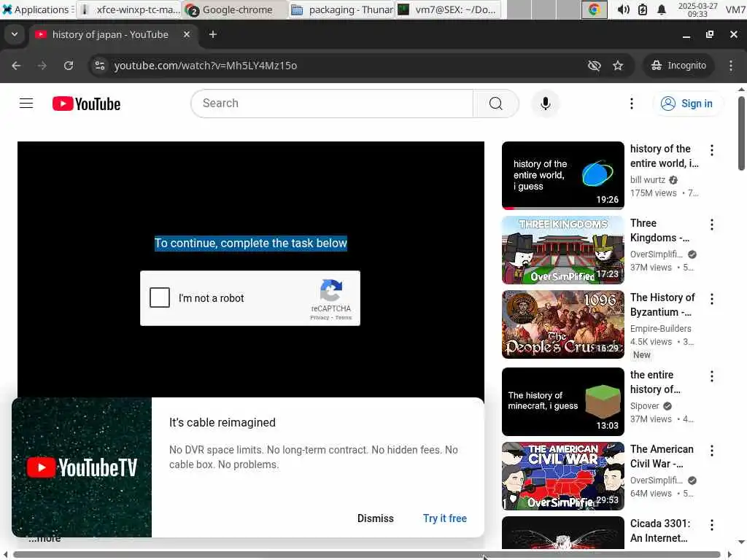Switch to Google-chrome taskbar window
The width and height of the screenshot is (747, 560).
(236, 9)
